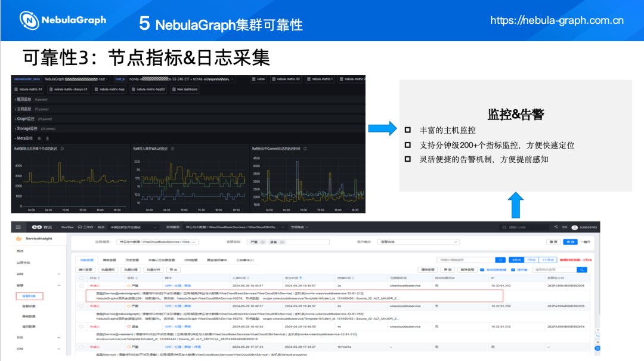
Task: Open 告警列表 in the sidebar
Action: click(29, 296)
